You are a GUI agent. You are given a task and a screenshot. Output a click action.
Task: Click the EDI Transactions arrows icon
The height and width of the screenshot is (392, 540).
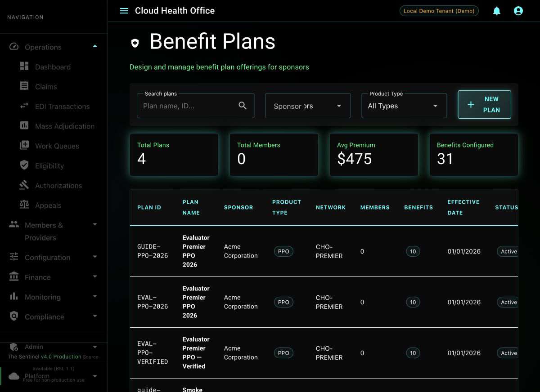click(24, 106)
